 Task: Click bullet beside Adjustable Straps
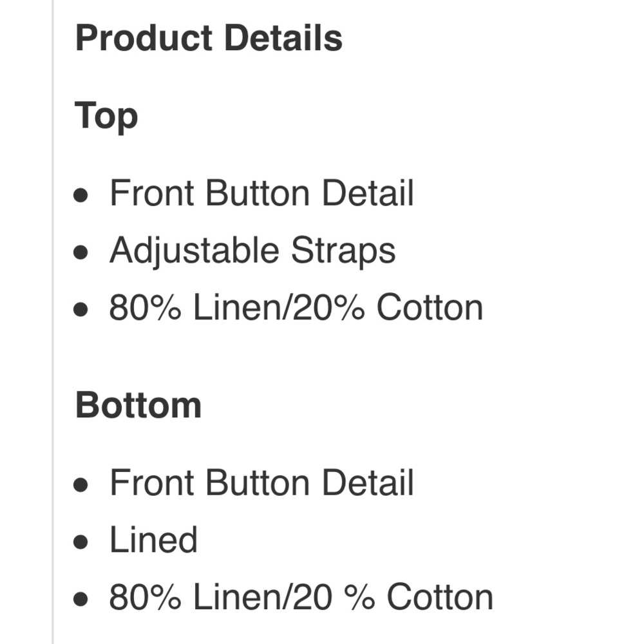coord(80,253)
